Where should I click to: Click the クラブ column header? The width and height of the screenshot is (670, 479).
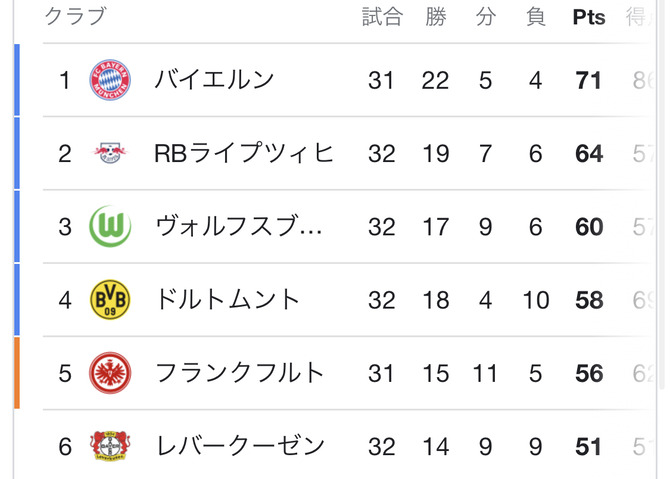point(76,17)
